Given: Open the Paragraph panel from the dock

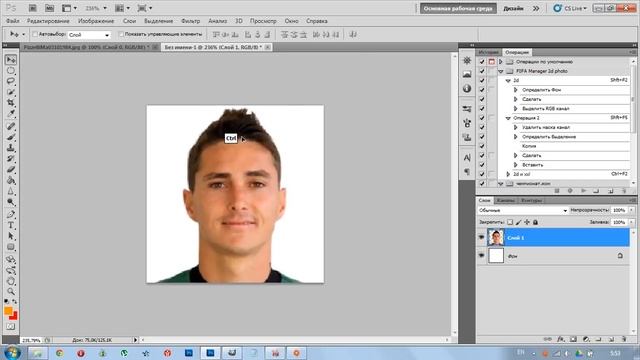Looking at the screenshot, I should pyautogui.click(x=467, y=171).
